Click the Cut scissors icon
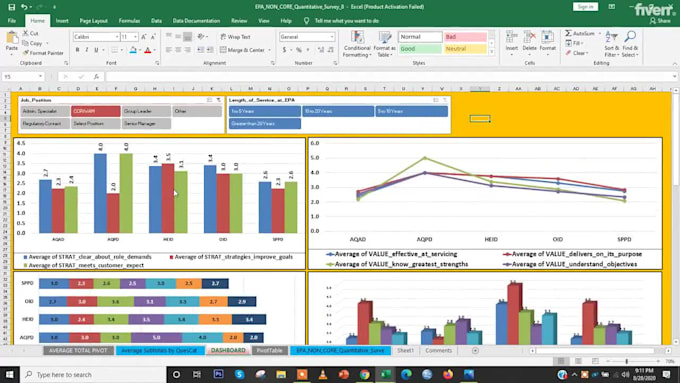The height and width of the screenshot is (383, 680). tap(26, 33)
